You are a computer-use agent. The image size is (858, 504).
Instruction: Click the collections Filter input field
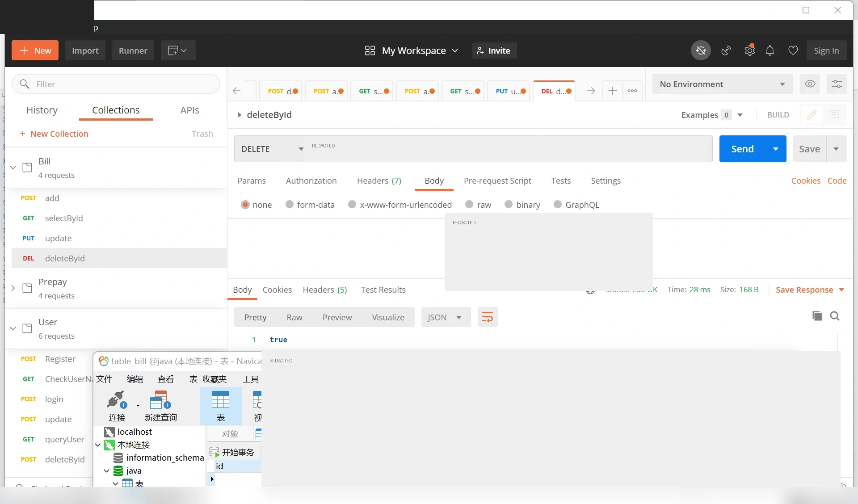(116, 84)
